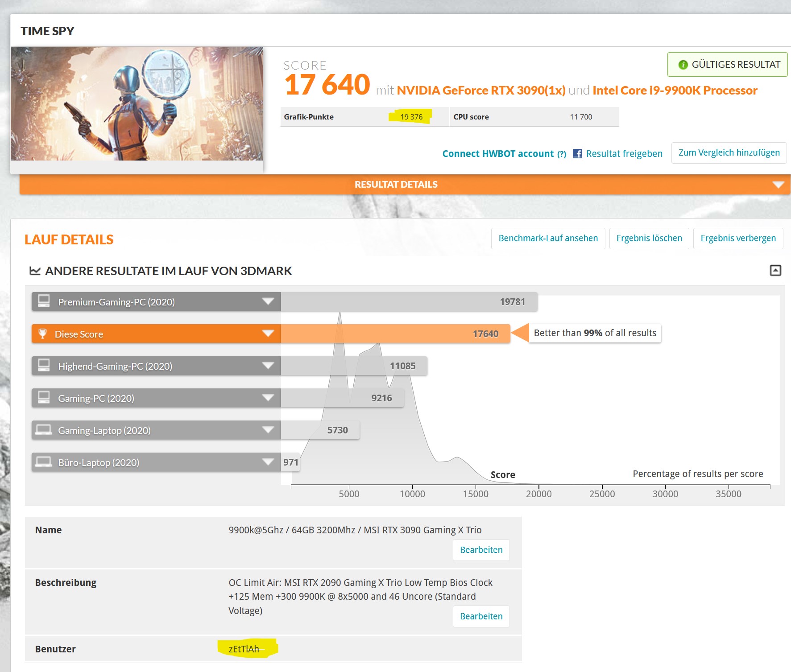Click the Highend-Gaming-PC bar showing 11085
Screen dimensions: 791x672
354,366
